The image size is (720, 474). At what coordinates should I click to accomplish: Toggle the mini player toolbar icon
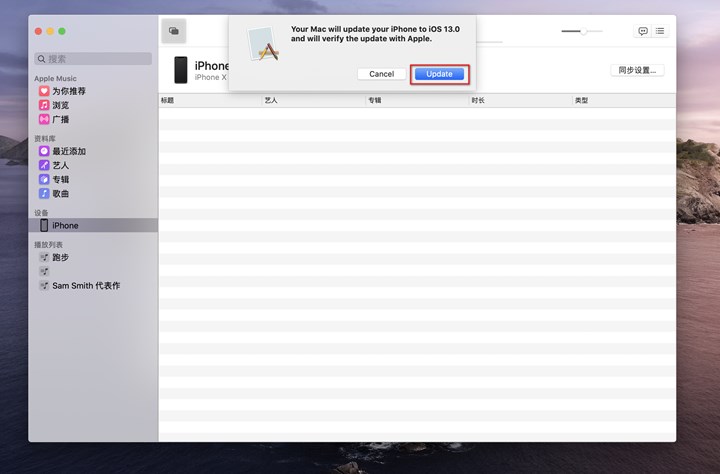(x=174, y=31)
